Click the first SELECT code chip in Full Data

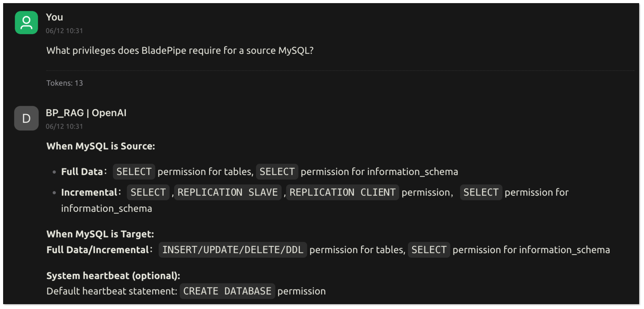[134, 172]
